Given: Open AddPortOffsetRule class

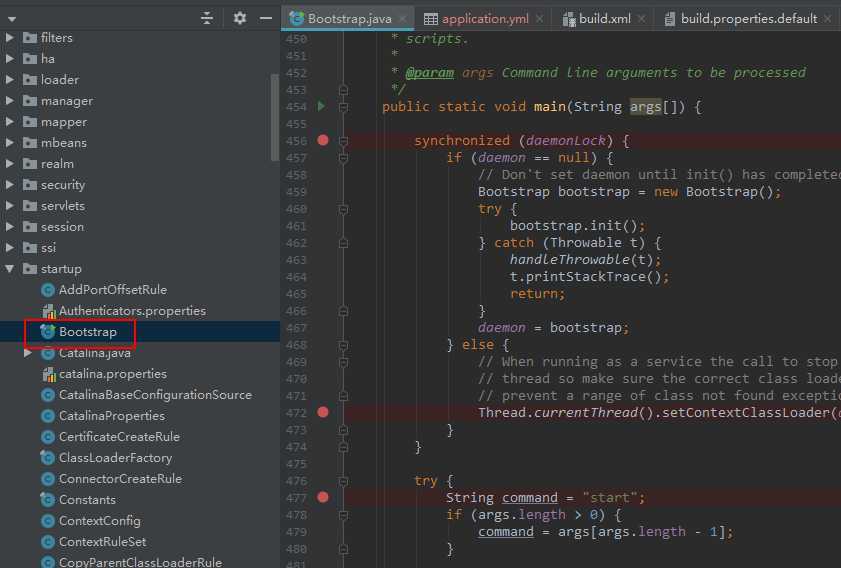Looking at the screenshot, I should pyautogui.click(x=113, y=290).
